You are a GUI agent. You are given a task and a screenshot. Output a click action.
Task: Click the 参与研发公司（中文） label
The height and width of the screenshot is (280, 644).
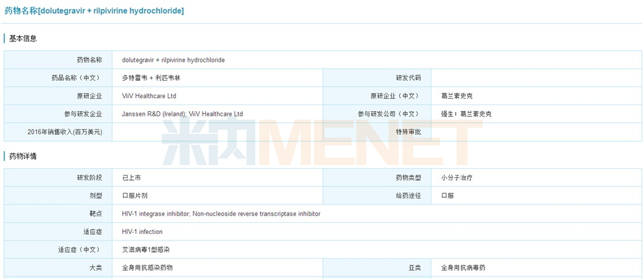389,114
